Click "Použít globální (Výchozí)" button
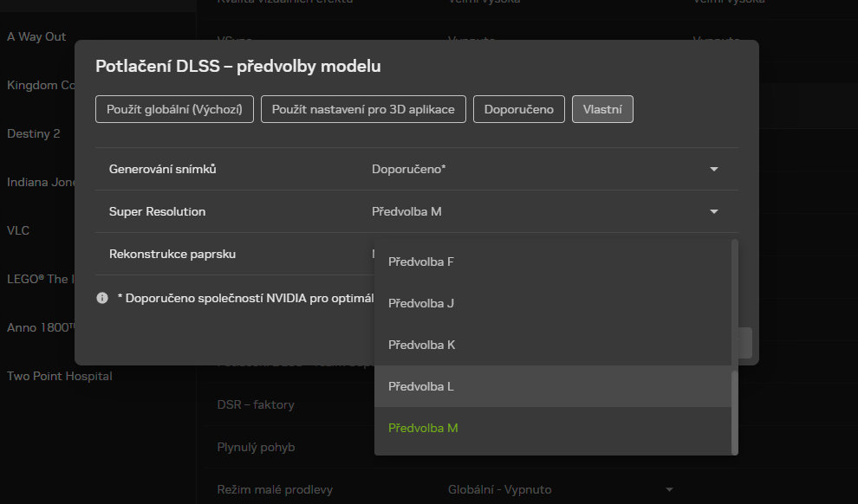The height and width of the screenshot is (504, 858). point(173,108)
